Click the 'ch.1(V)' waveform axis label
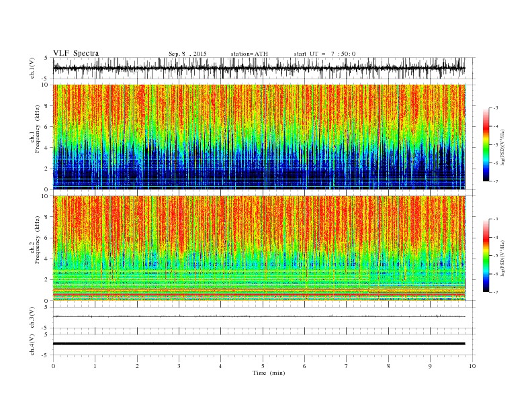This screenshot has height=411, width=532. point(32,68)
